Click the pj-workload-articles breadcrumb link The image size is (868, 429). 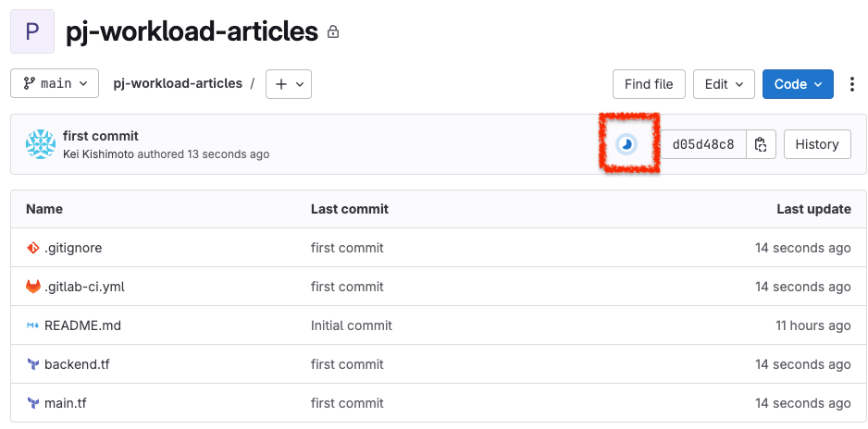coord(178,83)
